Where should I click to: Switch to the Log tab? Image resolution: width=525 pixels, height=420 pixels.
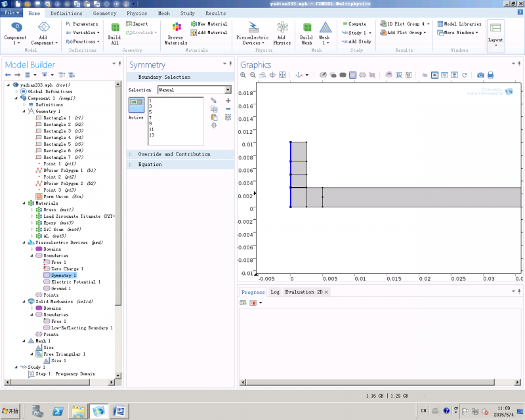(x=274, y=292)
